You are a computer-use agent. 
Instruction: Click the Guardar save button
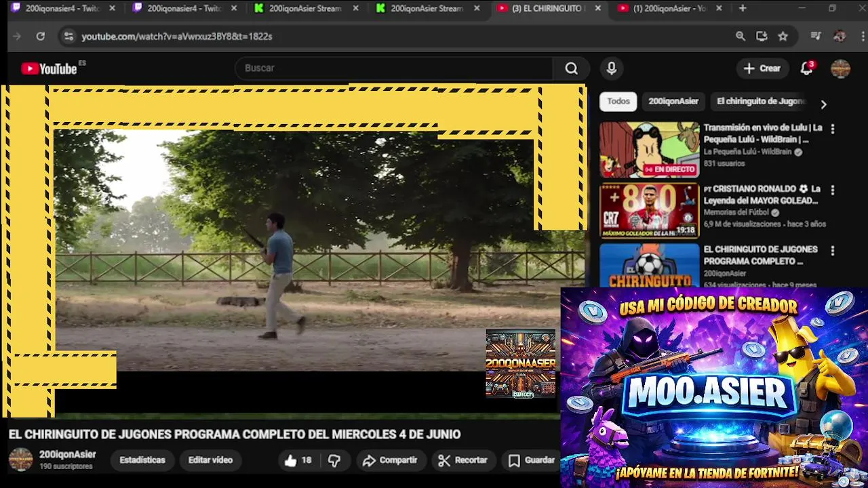tap(532, 461)
